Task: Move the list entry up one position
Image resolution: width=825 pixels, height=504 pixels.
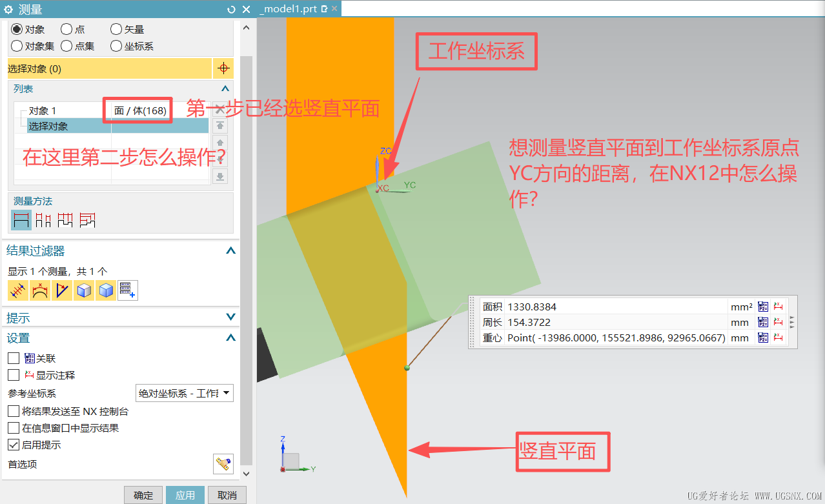Action: [220, 143]
